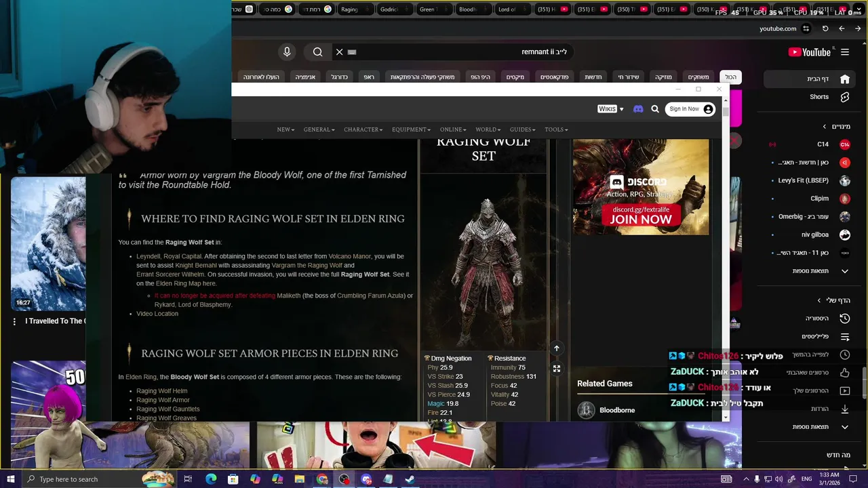The image size is (868, 488).
Task: Open History icon in YouTube sidebar
Action: 845,319
